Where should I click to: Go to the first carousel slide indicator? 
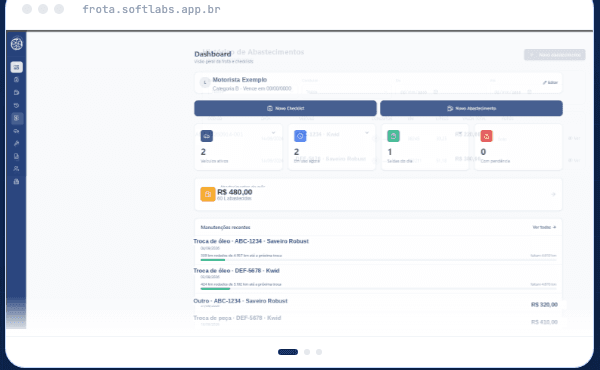288,352
